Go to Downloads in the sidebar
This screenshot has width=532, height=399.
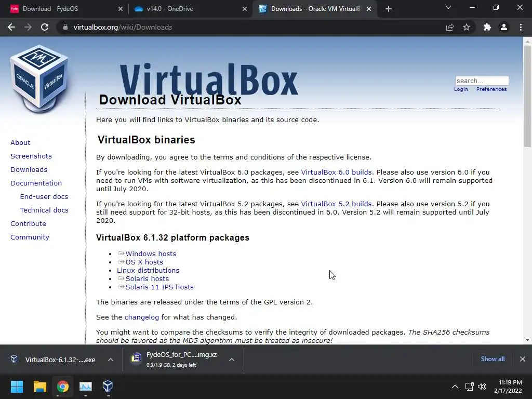tap(29, 170)
